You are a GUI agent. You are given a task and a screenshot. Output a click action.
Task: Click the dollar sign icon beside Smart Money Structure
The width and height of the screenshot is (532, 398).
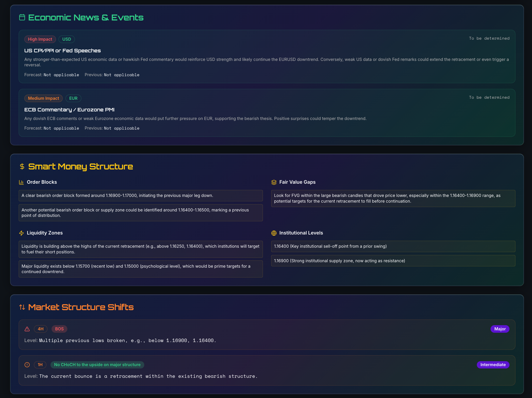[22, 166]
